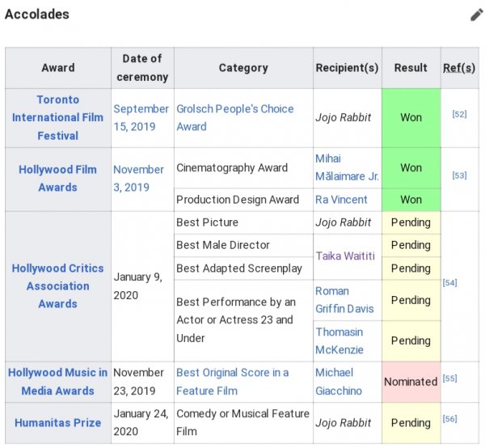The image size is (485, 448).
Task: Open Mihai Mălaimare Jr. link
Action: (347, 167)
